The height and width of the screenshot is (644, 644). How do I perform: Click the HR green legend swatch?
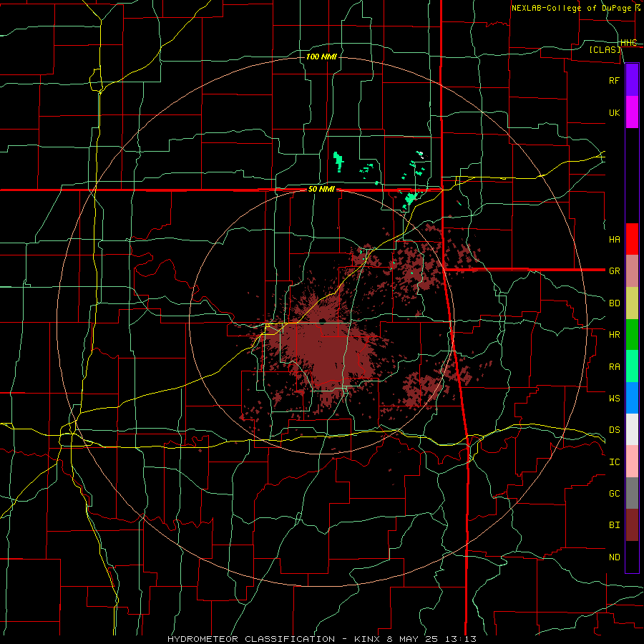tap(632, 335)
